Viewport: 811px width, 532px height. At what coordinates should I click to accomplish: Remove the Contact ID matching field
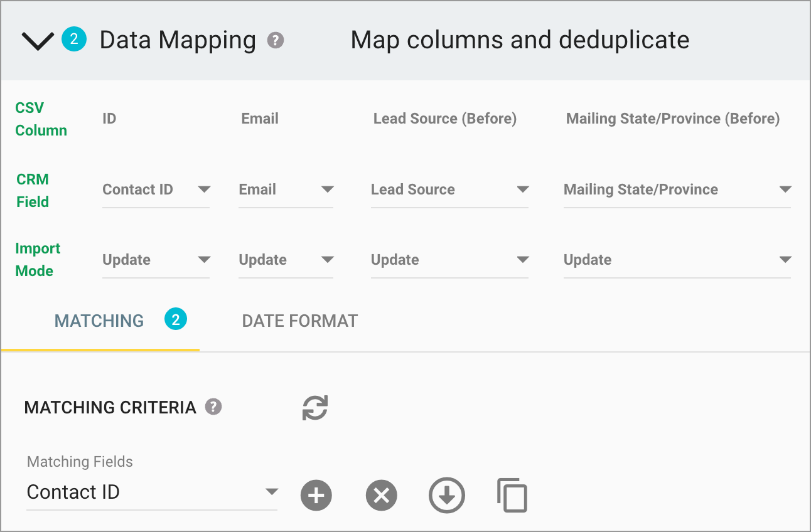click(x=381, y=495)
